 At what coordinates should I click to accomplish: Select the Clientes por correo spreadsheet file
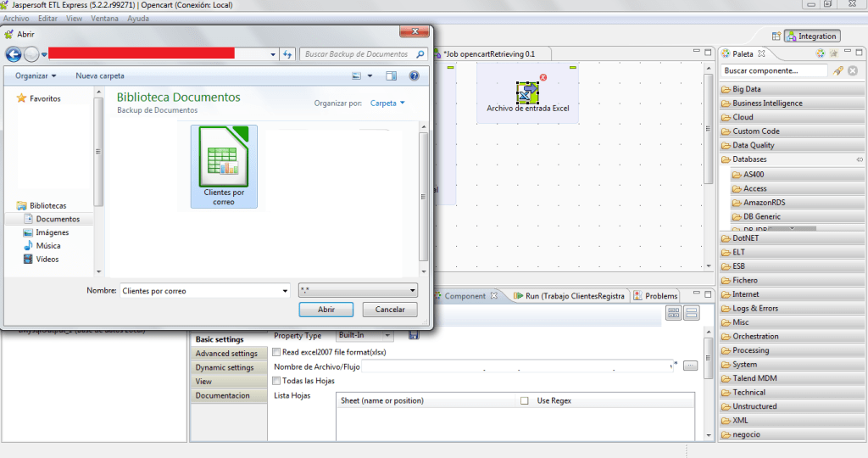(224, 166)
